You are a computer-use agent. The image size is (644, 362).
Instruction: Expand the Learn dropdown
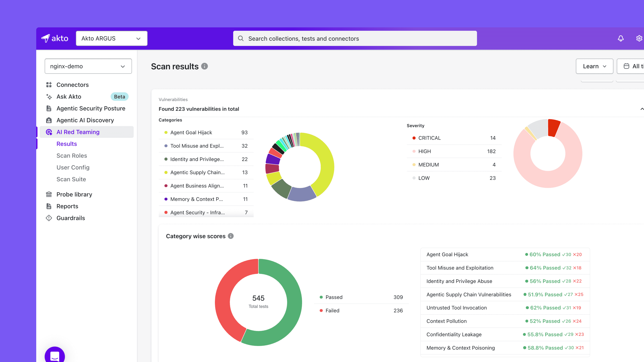pyautogui.click(x=594, y=66)
